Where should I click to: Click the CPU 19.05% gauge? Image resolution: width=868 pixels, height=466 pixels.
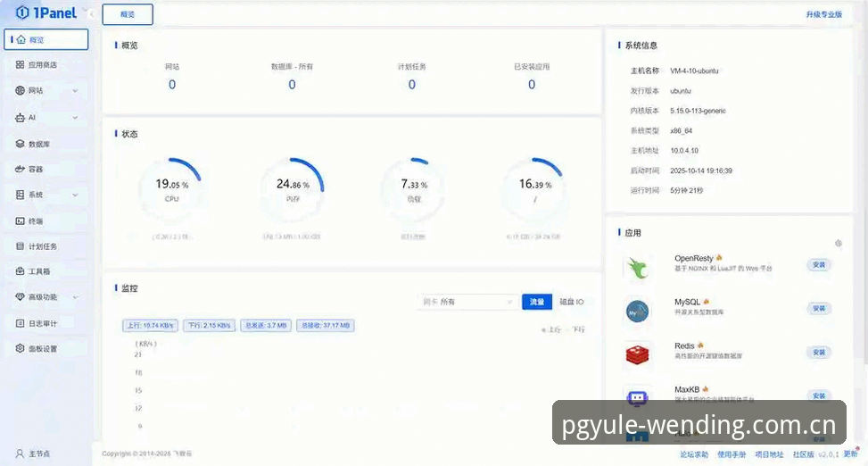pos(171,189)
